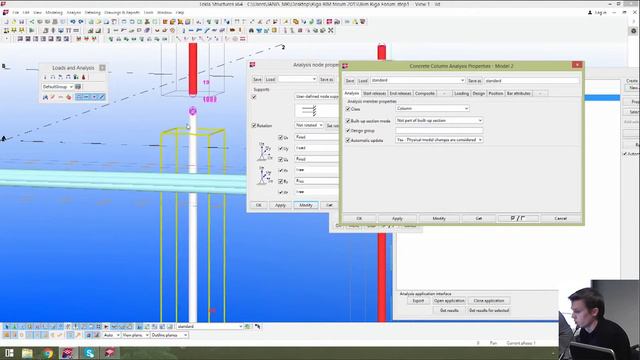Click the Export button

click(418, 301)
